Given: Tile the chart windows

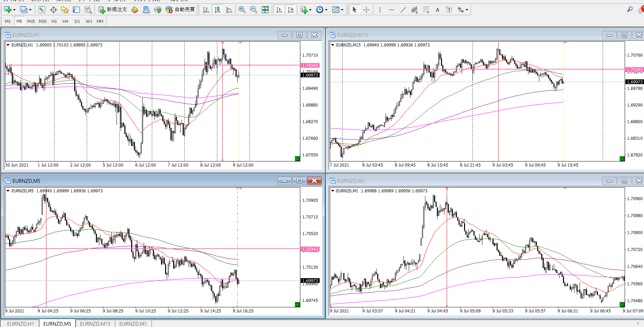Looking at the screenshot, I should pos(265,9).
